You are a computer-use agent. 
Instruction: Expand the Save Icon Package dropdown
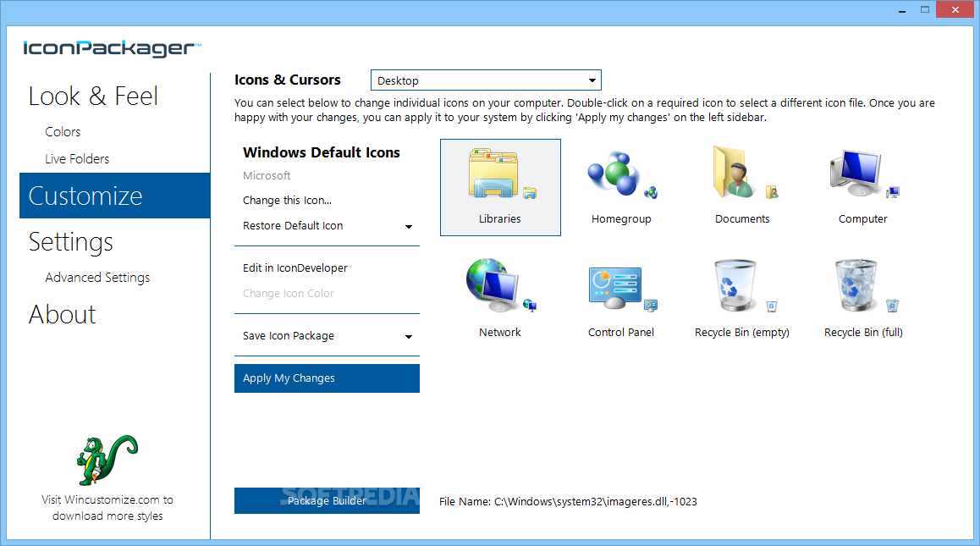click(409, 336)
